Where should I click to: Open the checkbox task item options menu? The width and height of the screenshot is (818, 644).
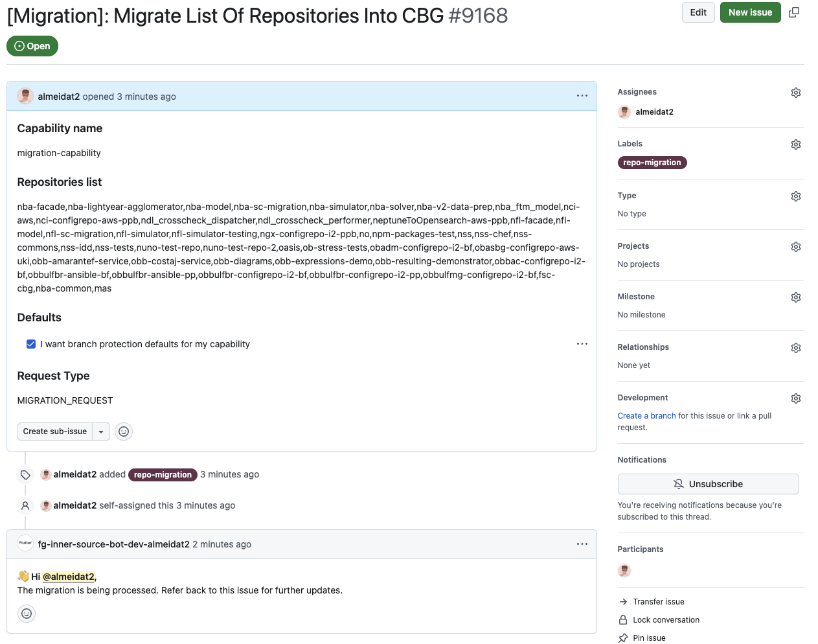pyautogui.click(x=582, y=344)
